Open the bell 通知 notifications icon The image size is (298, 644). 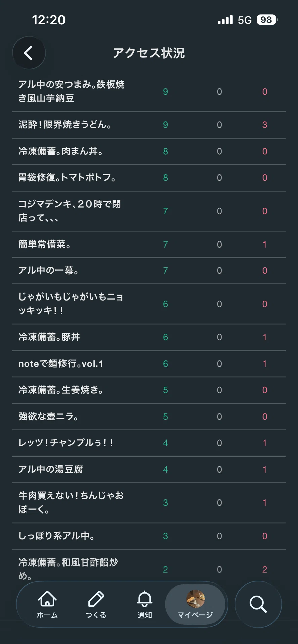tap(145, 599)
